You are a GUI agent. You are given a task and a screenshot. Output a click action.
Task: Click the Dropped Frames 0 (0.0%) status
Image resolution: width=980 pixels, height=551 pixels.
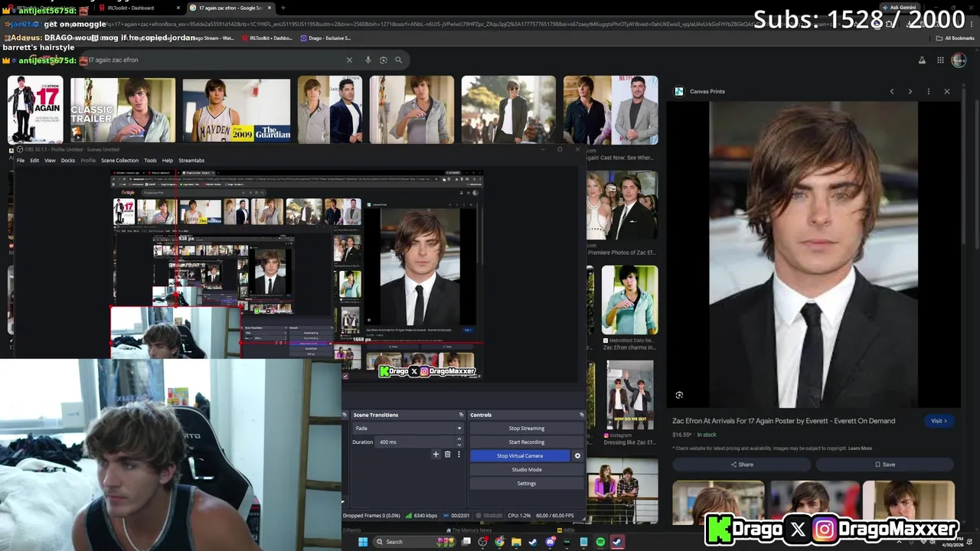371,516
